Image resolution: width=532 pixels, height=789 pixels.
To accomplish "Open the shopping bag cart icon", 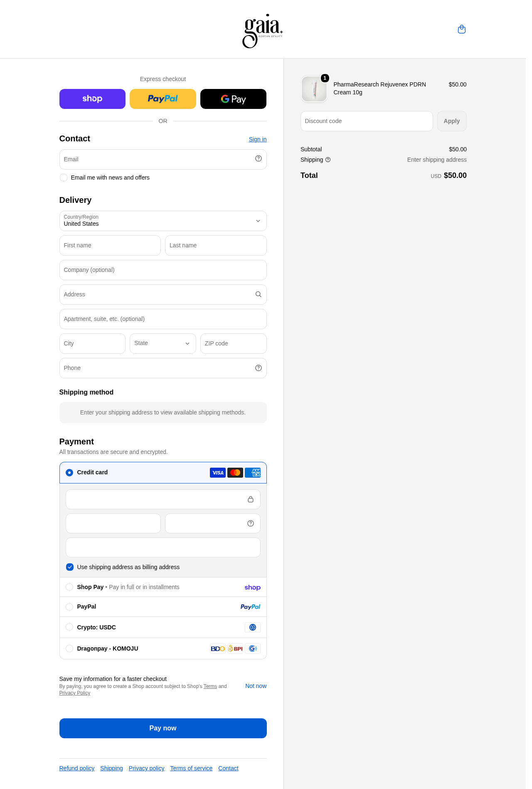I will coord(461,29).
